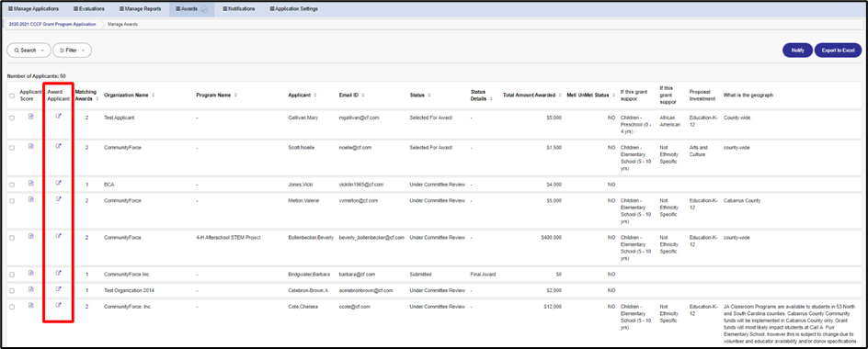Expand the Filter dropdown
The width and height of the screenshot is (868, 349).
(x=72, y=51)
